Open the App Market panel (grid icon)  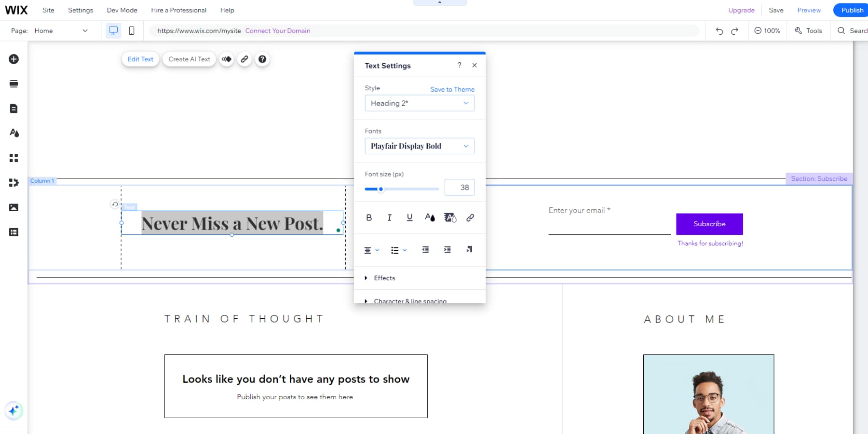(14, 158)
